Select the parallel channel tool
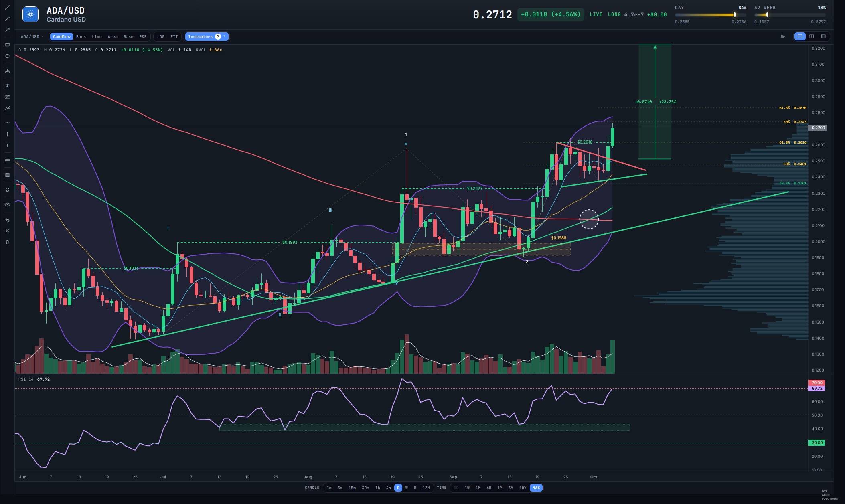 click(x=7, y=97)
